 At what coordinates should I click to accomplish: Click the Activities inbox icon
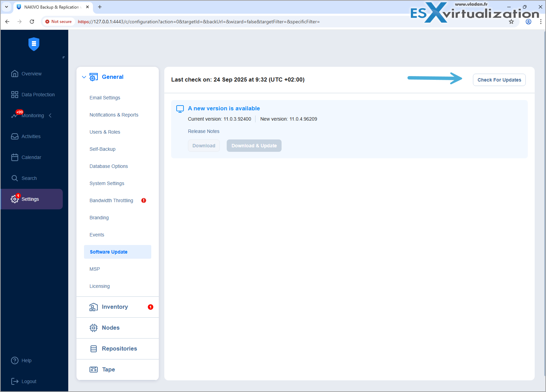coord(15,136)
